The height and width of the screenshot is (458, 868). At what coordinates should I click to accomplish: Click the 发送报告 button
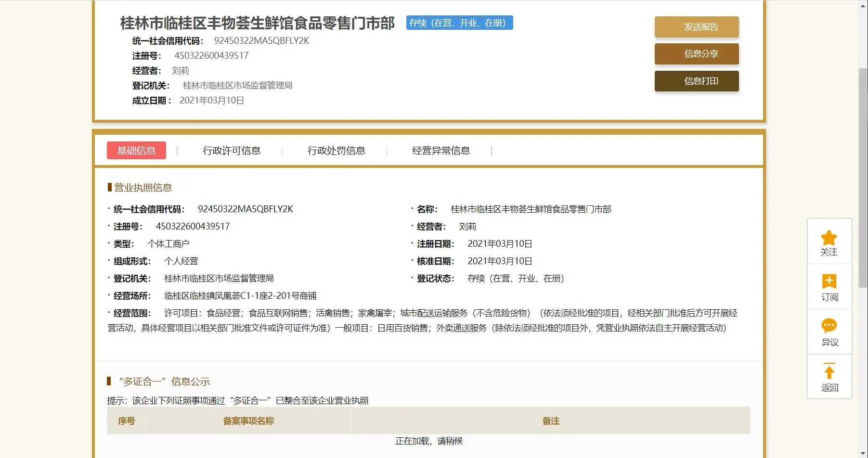(697, 27)
